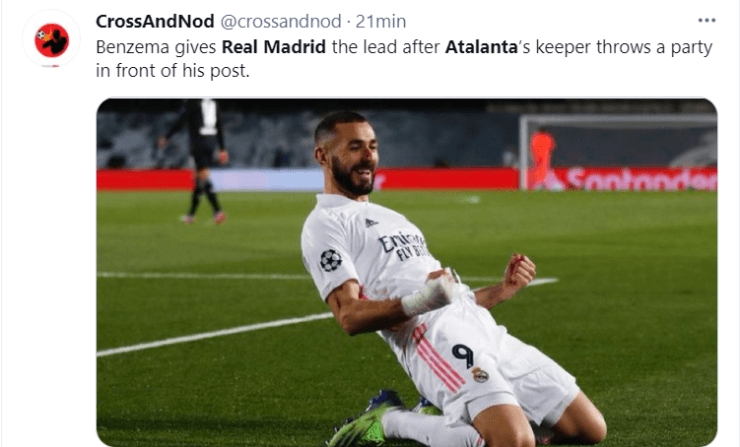The image size is (740, 447).
Task: Open the @crossandnod handle link
Action: pos(281,21)
